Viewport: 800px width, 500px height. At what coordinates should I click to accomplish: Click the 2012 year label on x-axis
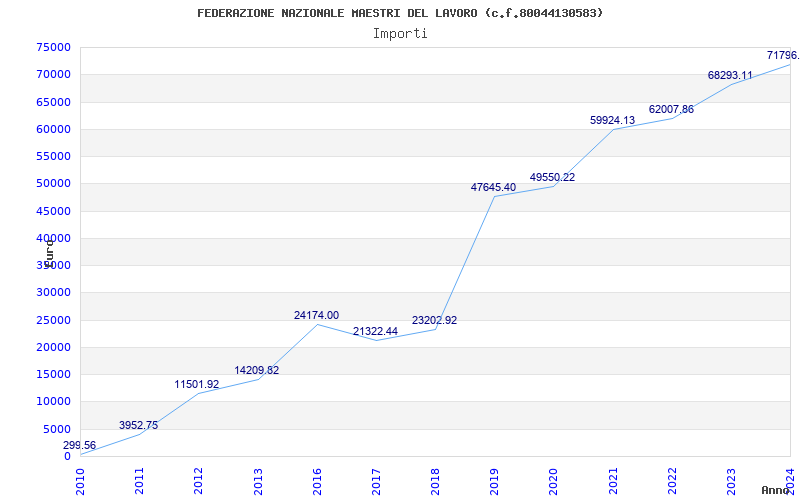click(x=199, y=480)
